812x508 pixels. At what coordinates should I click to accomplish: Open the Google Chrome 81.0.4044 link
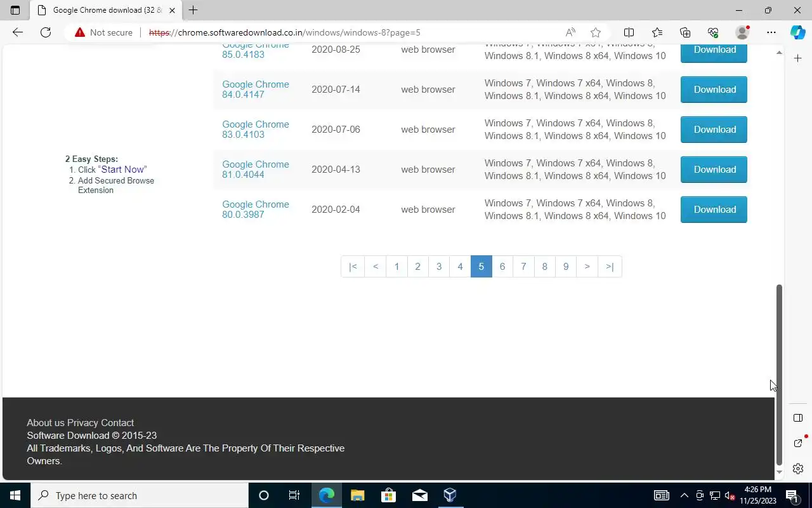(255, 170)
